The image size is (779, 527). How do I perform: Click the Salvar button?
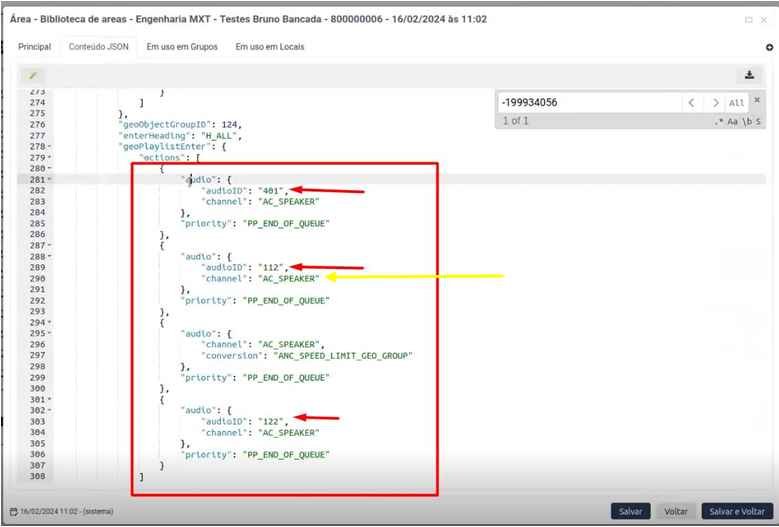(x=630, y=511)
